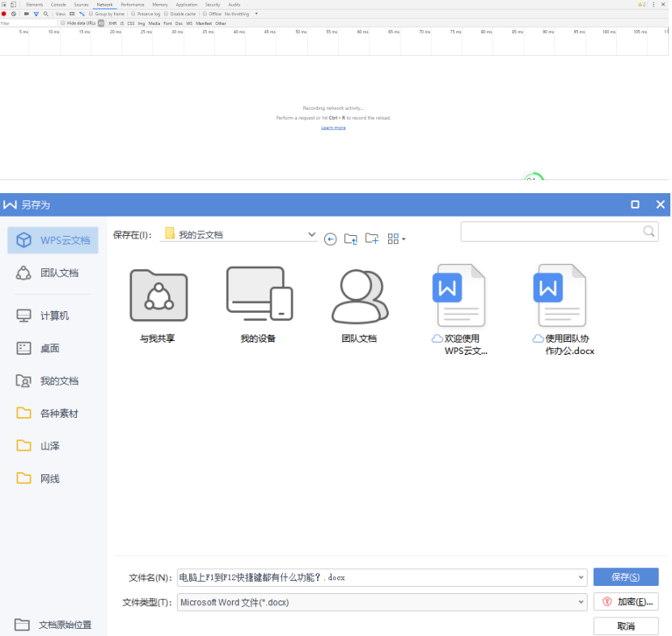Open the Memory tab

click(x=160, y=4)
